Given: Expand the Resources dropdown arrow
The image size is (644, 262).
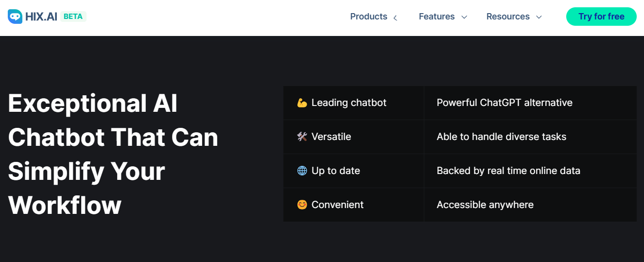Looking at the screenshot, I should pyautogui.click(x=539, y=17).
